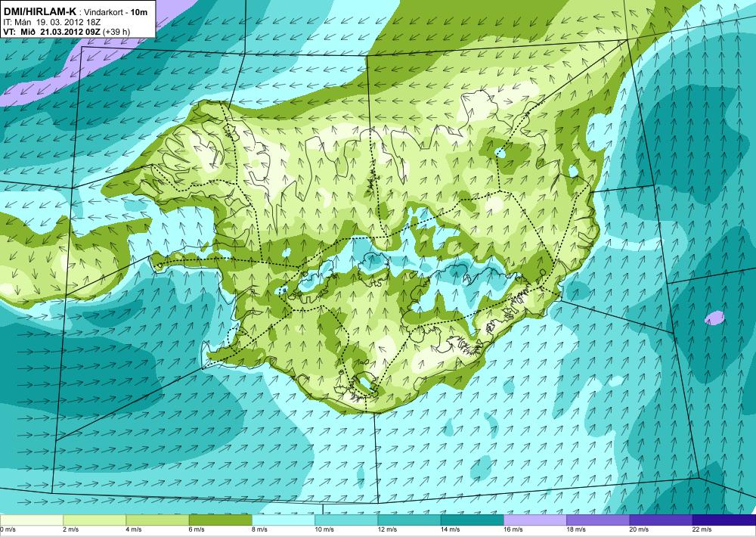
Task: Click the '6 m/s' legend label
Action: pos(197,529)
